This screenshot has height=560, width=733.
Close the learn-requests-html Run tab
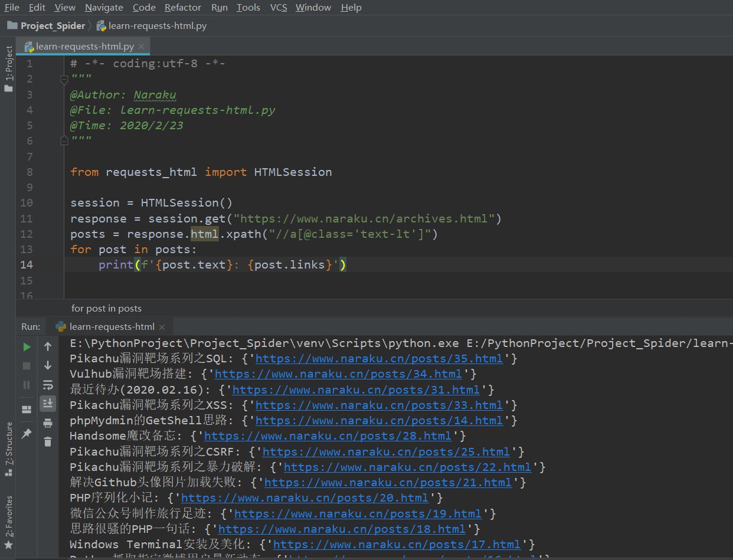click(x=162, y=327)
